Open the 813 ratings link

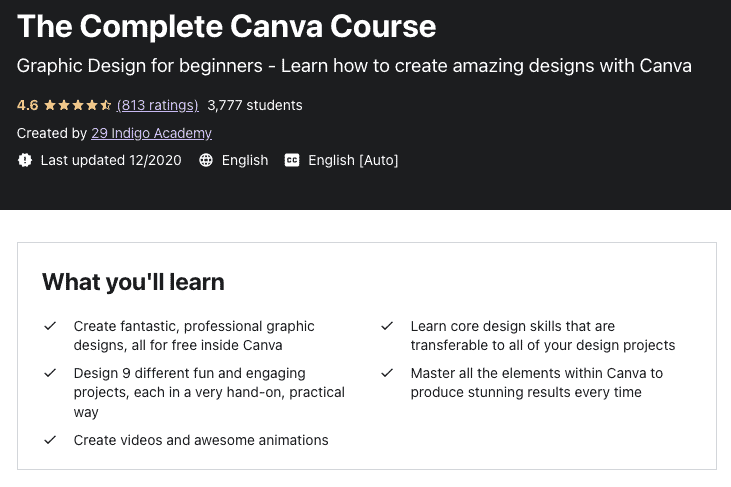click(158, 105)
